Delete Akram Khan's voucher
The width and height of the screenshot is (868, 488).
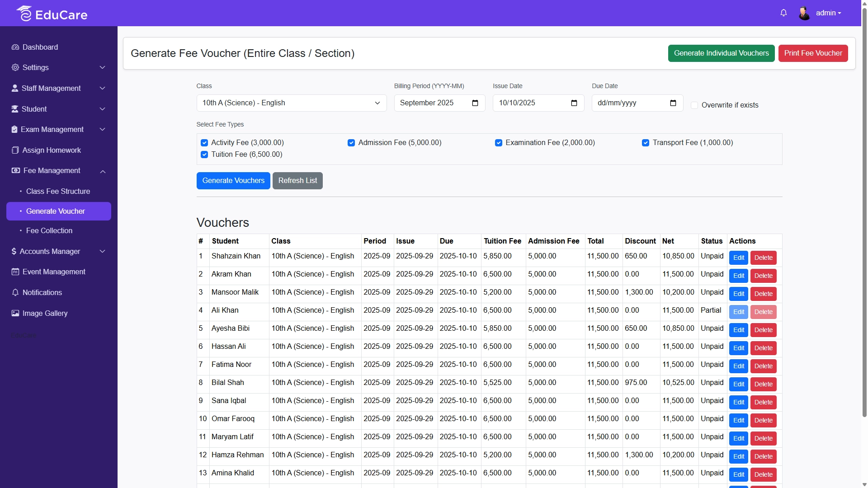point(763,276)
